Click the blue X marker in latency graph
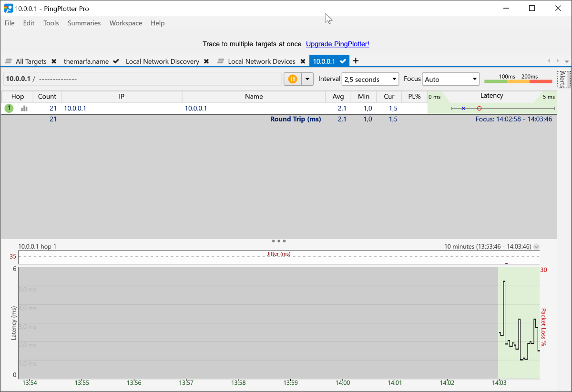 (x=463, y=109)
